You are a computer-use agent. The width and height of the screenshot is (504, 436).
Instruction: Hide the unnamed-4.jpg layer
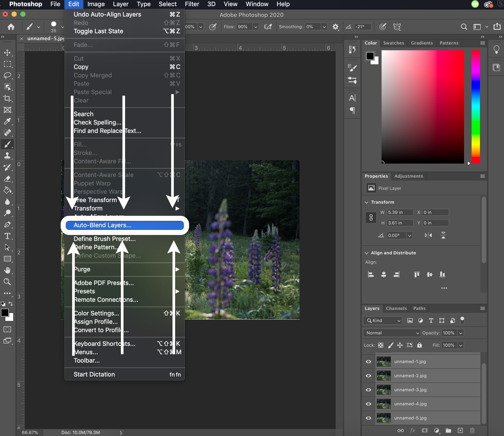tap(368, 404)
